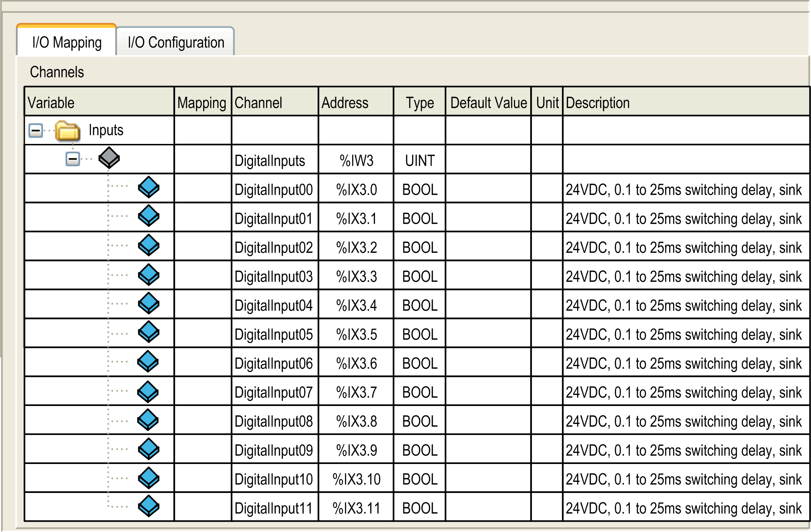
Task: Collapse the DigitalInputs %IW3 node
Action: [x=73, y=159]
